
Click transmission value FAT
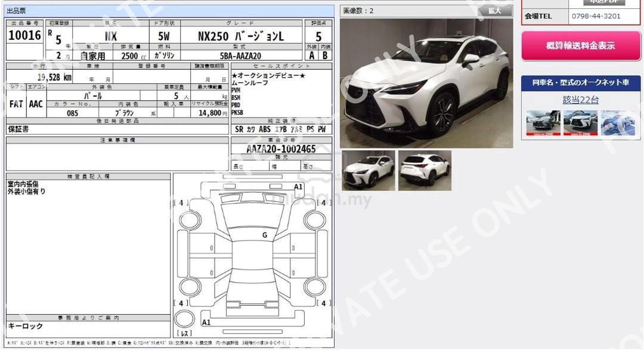[16, 104]
